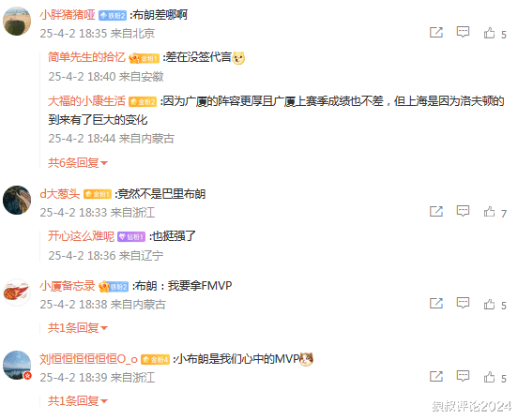Reply to 刘恒恒恒恒恒O_o's comment via chat icon
The image size is (518, 420).
(x=463, y=376)
